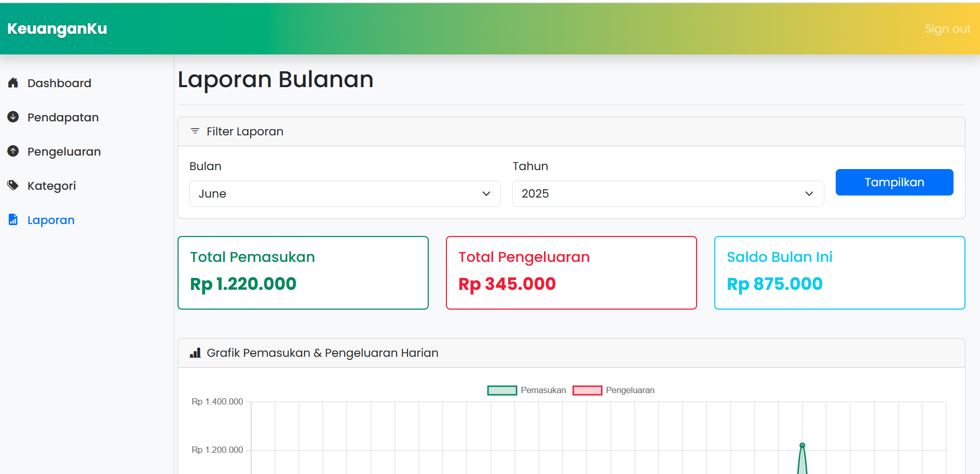Click the Saldo Bulan Ini card
Image resolution: width=980 pixels, height=474 pixels.
tap(840, 273)
